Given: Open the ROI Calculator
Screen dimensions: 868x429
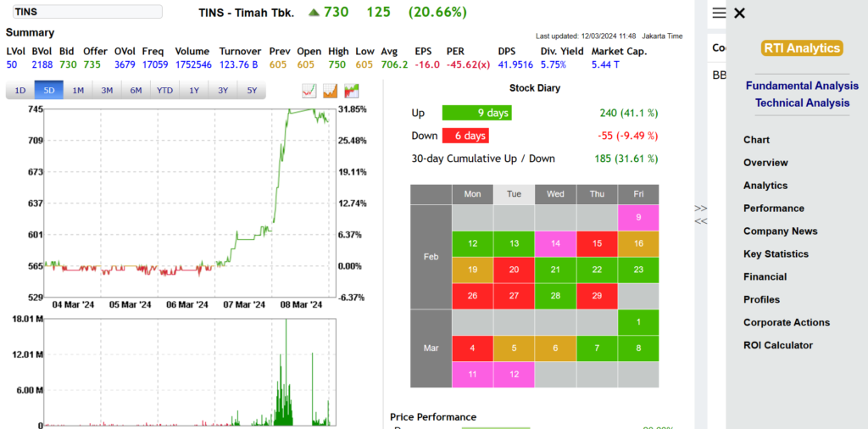Looking at the screenshot, I should (x=778, y=345).
